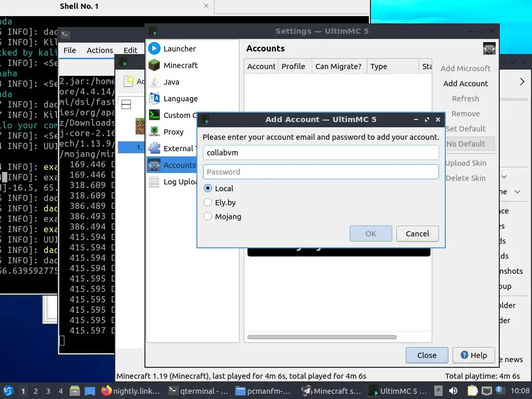
Task: Cancel the Add Account dialog
Action: pyautogui.click(x=418, y=234)
